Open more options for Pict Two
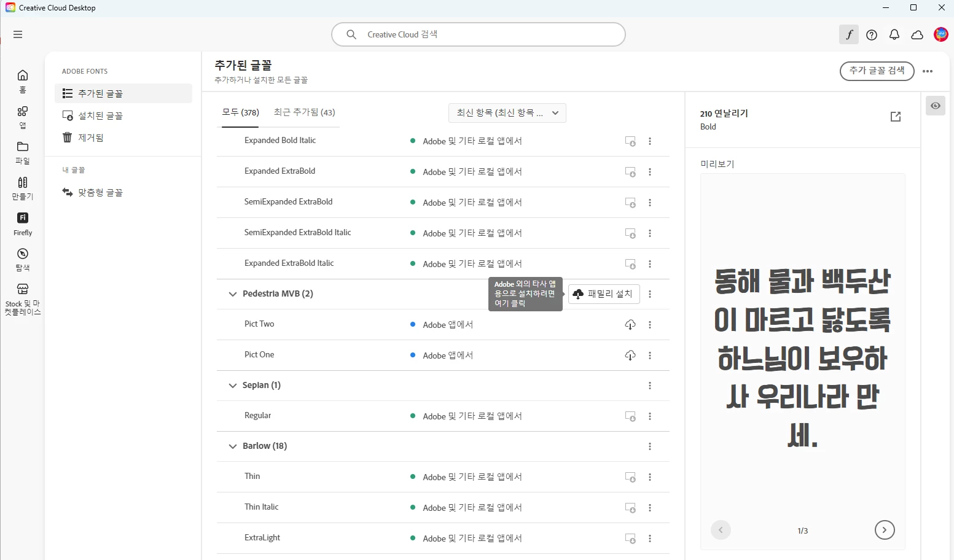This screenshot has height=560, width=954. [x=650, y=325]
